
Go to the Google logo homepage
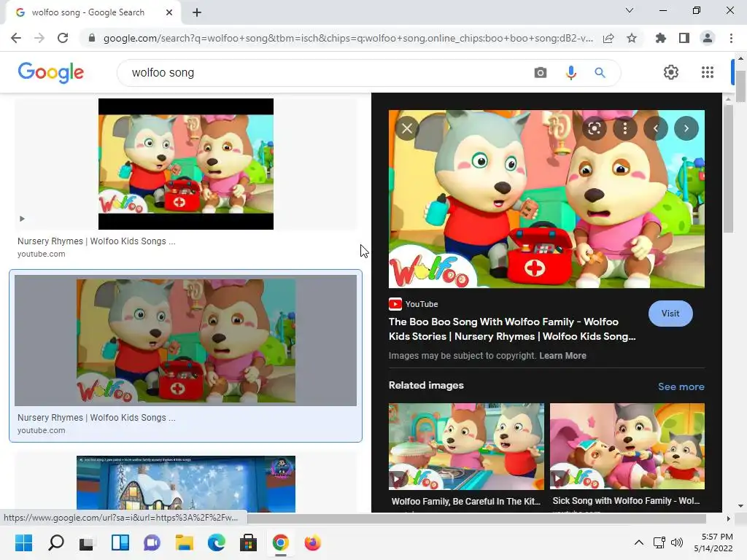click(x=51, y=72)
